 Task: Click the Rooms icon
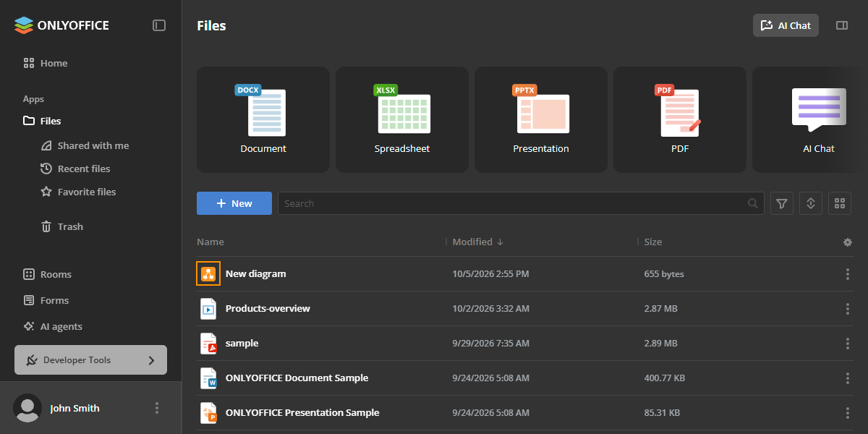pos(29,274)
